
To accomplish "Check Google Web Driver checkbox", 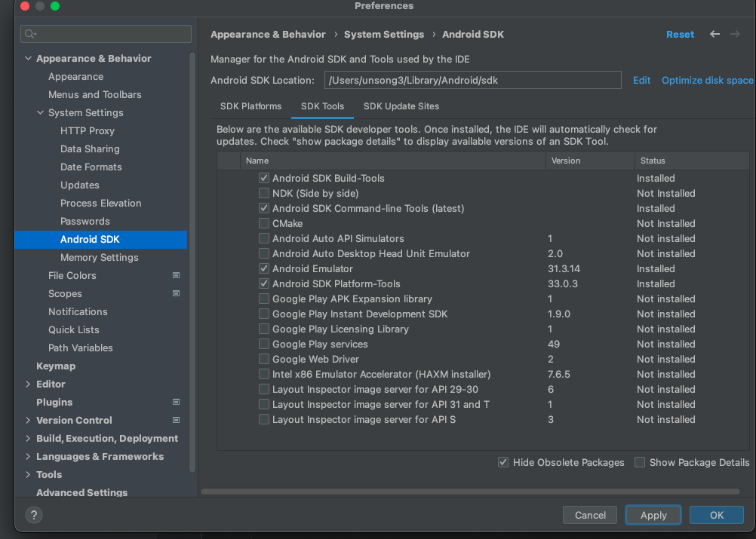I will click(264, 359).
